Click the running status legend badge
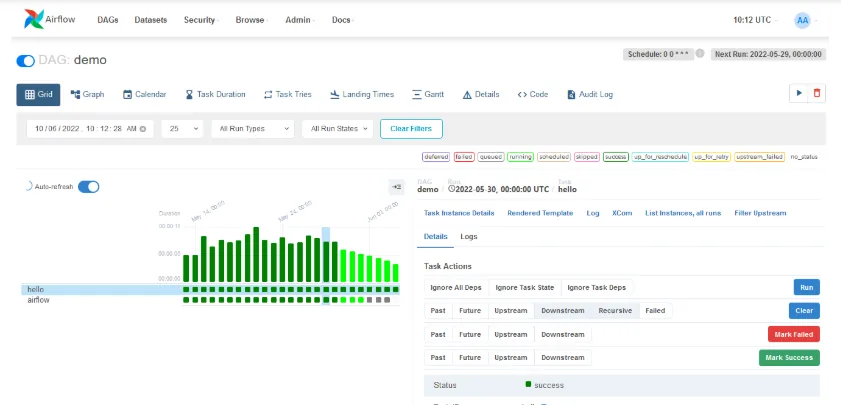841x405 pixels. pos(520,157)
